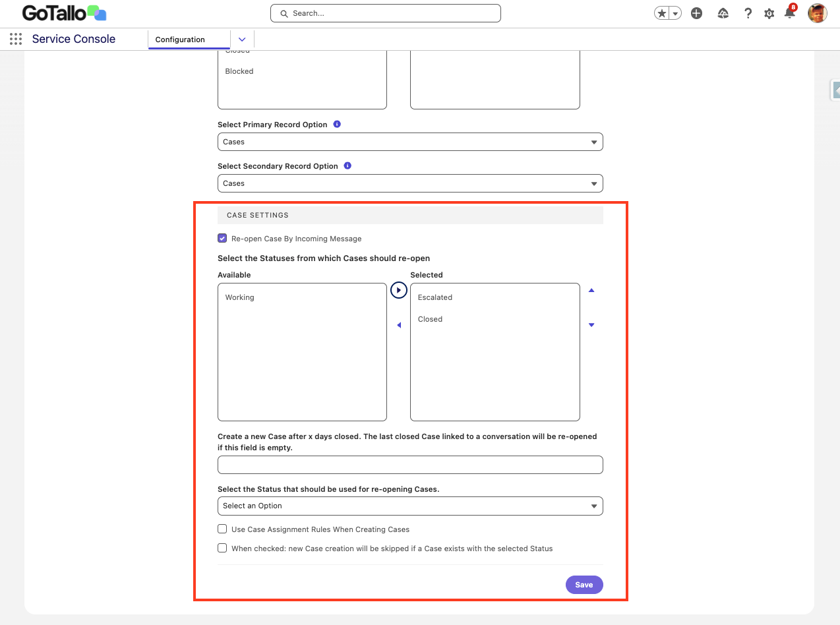The width and height of the screenshot is (840, 625).
Task: Click the Favorites star icon
Action: pyautogui.click(x=661, y=13)
